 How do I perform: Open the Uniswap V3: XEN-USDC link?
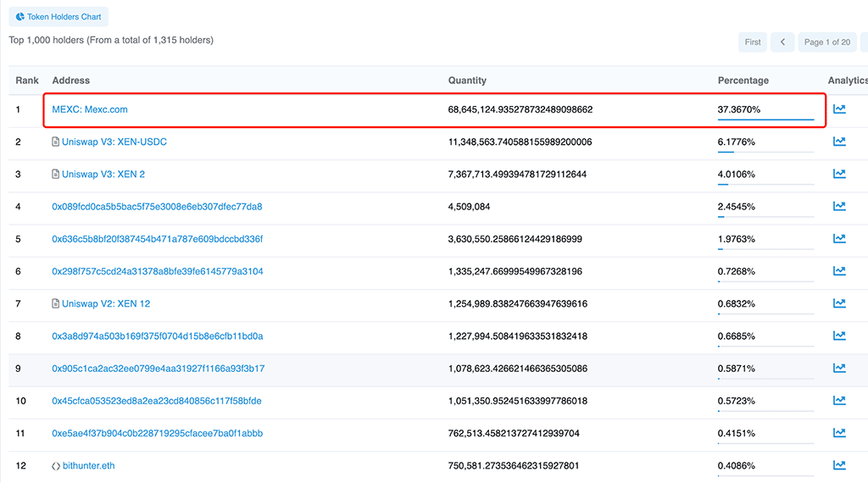coord(114,142)
